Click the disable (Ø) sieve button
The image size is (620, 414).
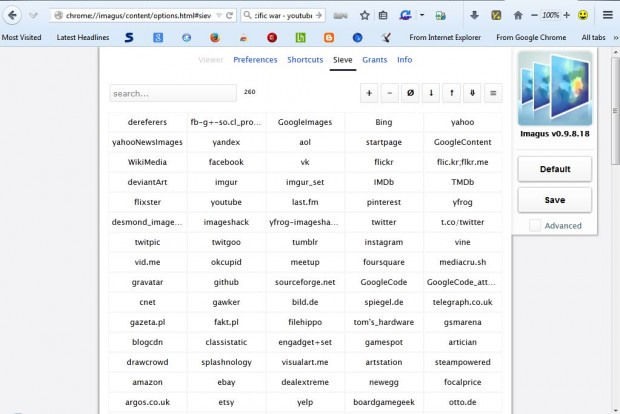tap(410, 93)
